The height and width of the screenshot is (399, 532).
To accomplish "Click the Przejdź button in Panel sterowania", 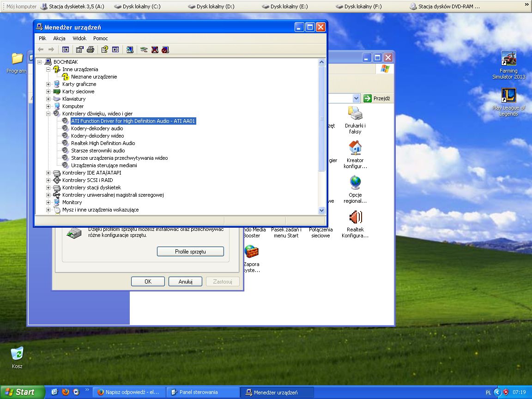I will 377,98.
